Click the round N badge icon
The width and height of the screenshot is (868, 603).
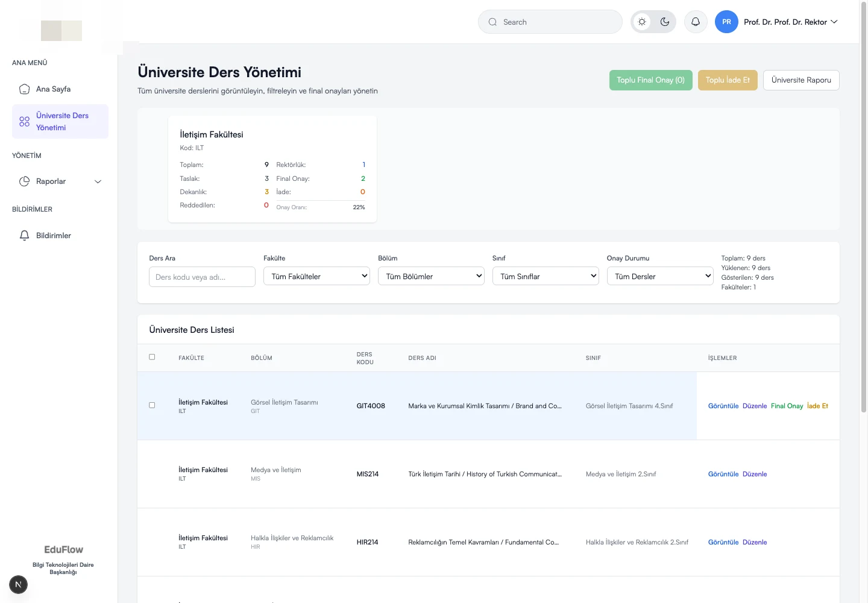pyautogui.click(x=18, y=584)
